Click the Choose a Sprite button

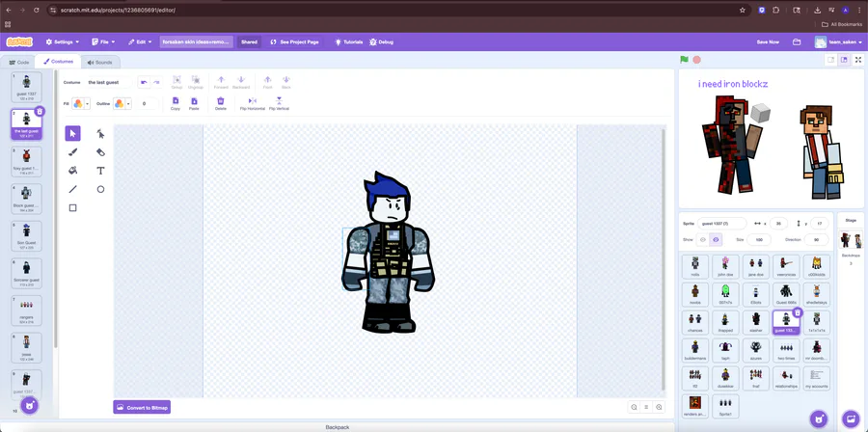tap(819, 418)
